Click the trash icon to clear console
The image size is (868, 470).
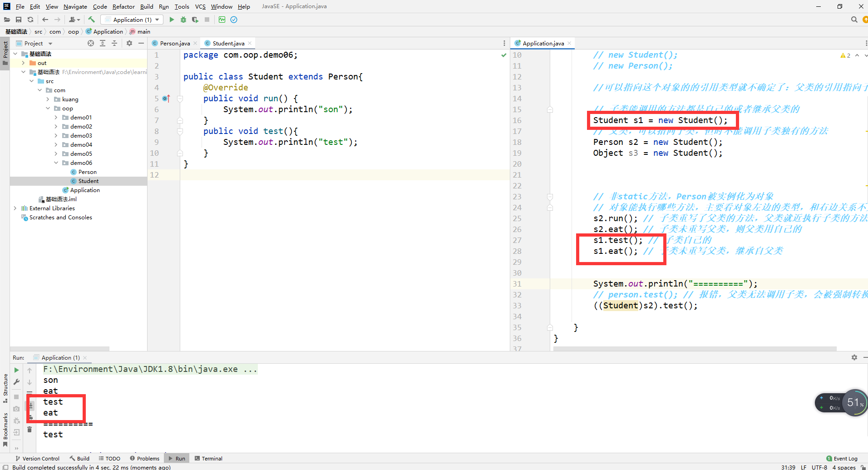30,429
